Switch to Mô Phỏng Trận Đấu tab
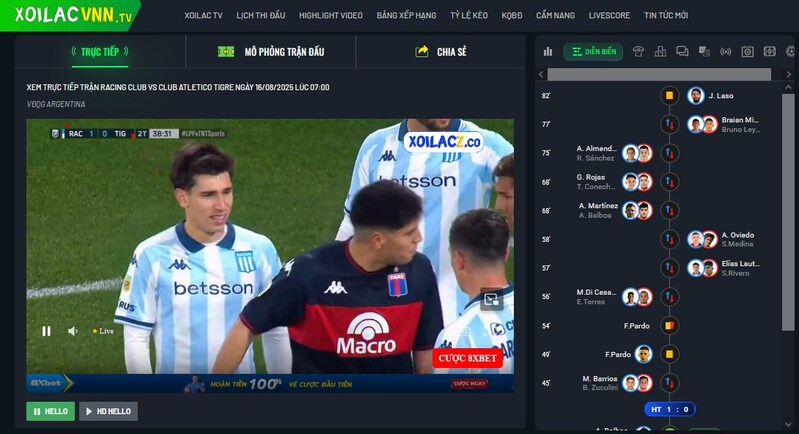799x434 pixels. tap(271, 51)
